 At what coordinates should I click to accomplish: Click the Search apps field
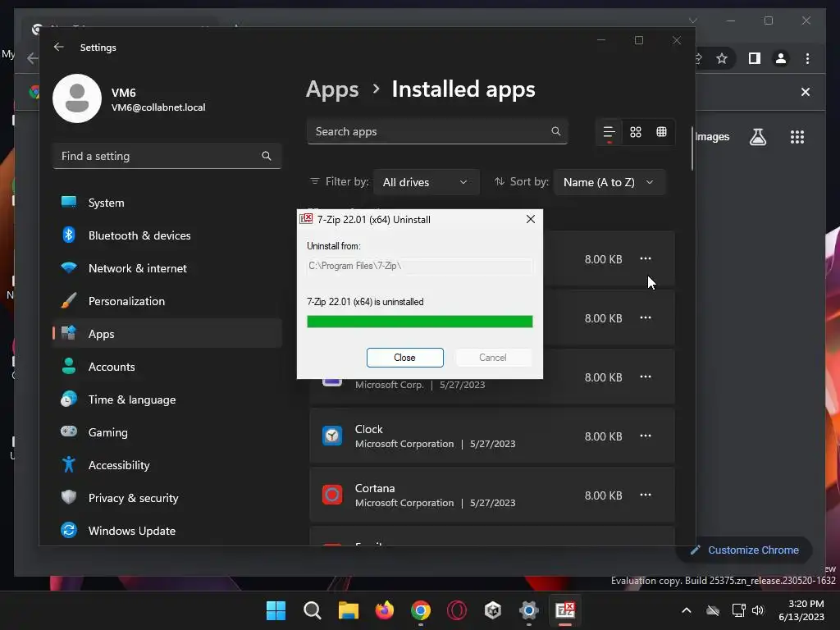click(437, 131)
